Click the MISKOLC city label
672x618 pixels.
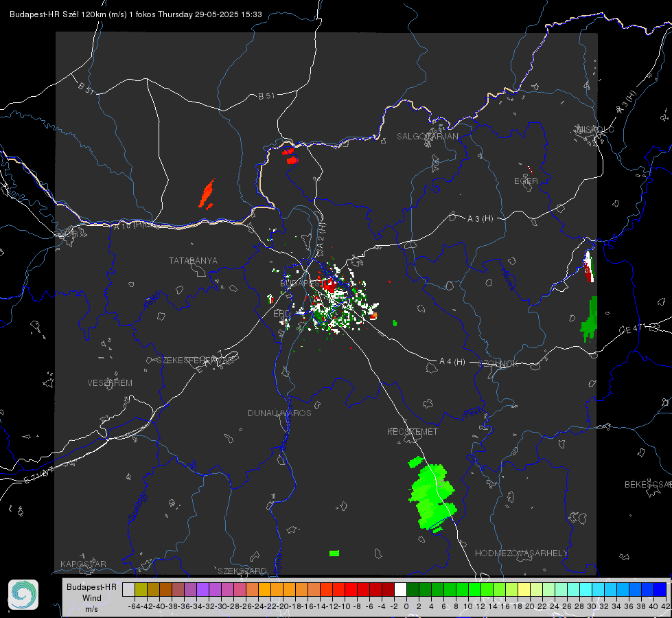coord(595,130)
